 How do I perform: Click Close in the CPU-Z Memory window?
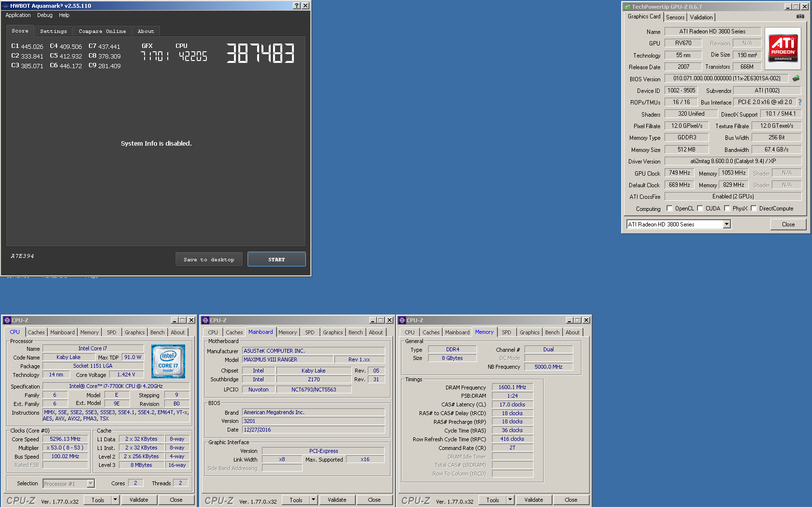click(571, 500)
